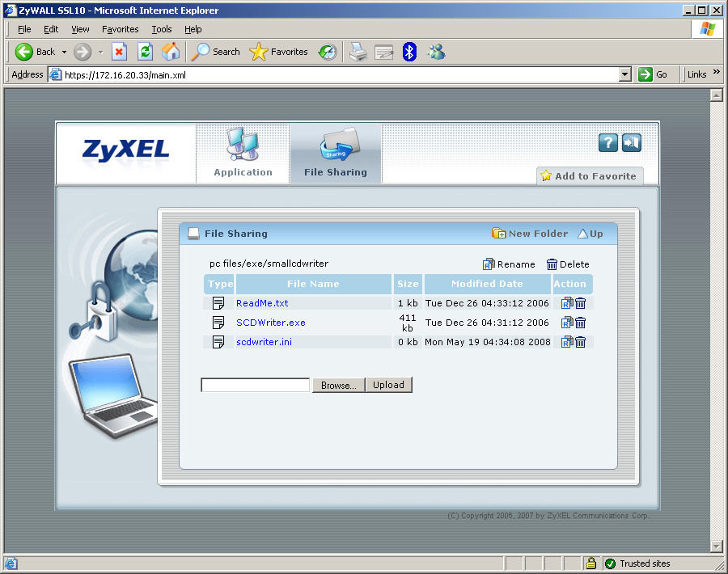Screen dimensions: 728x574
Task: Open the Edit menu
Action: (51, 29)
